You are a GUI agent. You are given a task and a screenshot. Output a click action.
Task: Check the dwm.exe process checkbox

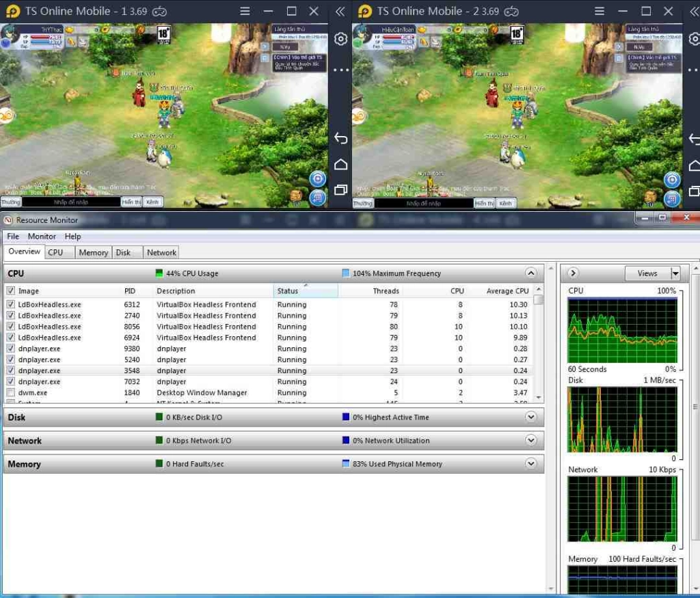pos(11,393)
